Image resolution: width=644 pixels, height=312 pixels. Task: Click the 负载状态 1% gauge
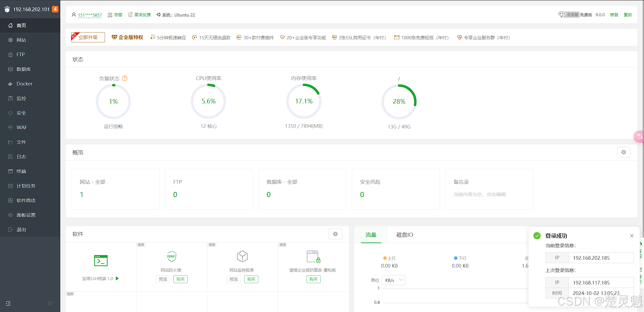(113, 101)
